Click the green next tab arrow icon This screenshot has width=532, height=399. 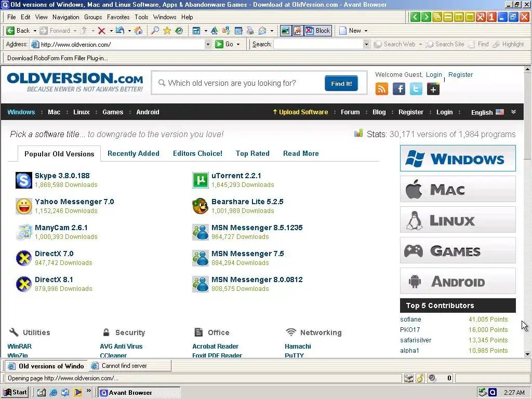pyautogui.click(x=426, y=17)
